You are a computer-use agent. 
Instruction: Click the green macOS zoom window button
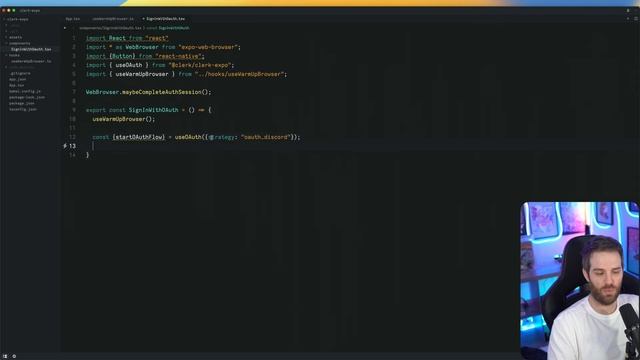[x=13, y=10]
